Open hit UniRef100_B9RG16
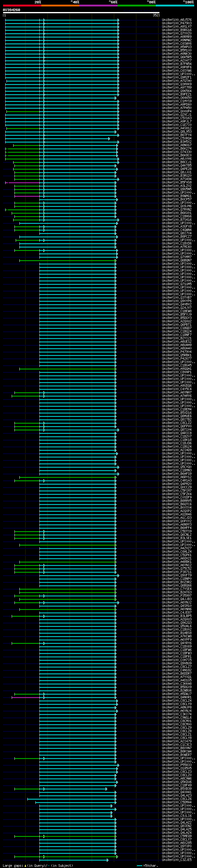Viewport: 197px width, 868px height. [x=177, y=30]
